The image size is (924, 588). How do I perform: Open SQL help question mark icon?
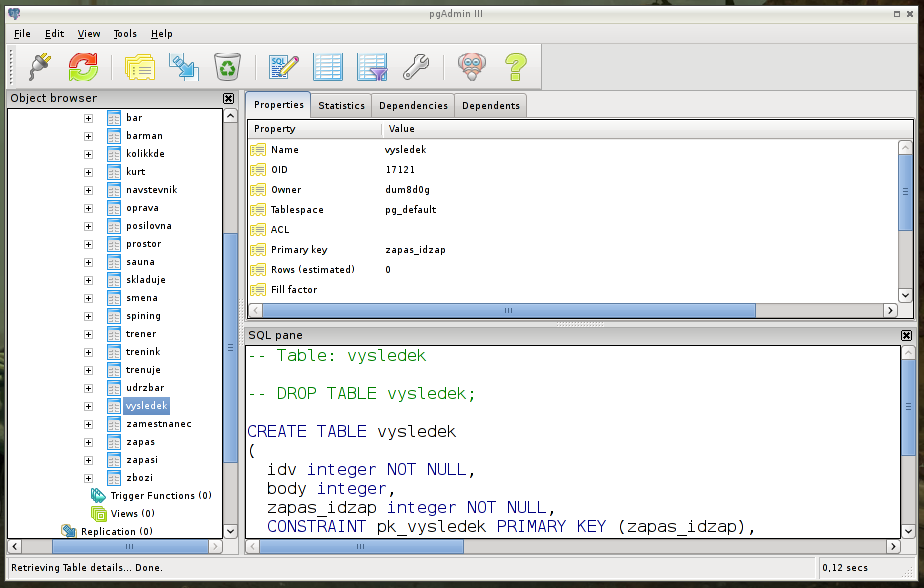click(516, 66)
